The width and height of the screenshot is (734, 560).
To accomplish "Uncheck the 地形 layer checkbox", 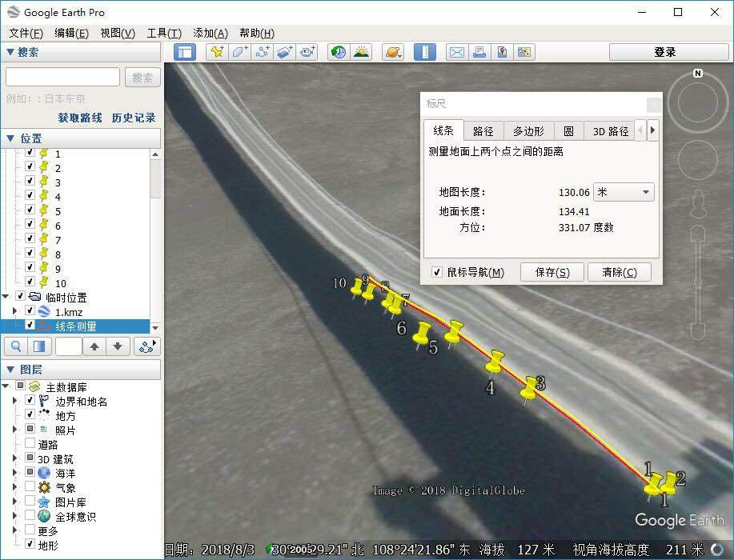I will (x=30, y=545).
